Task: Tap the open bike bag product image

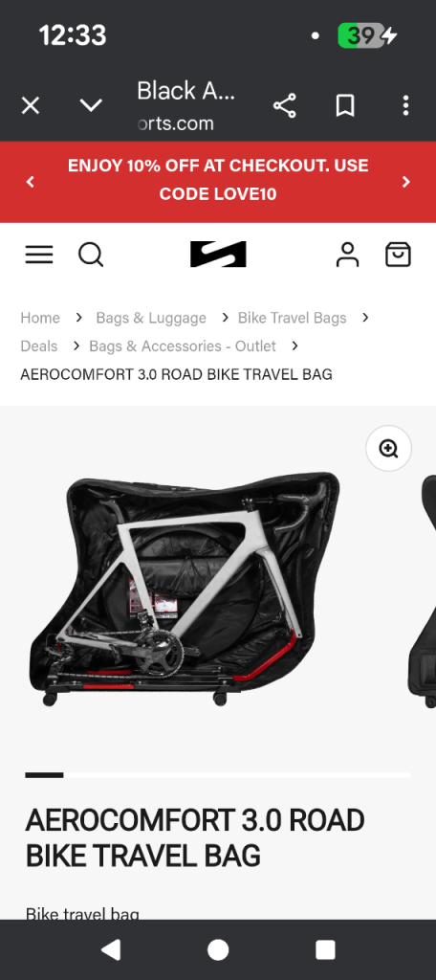Action: 185,590
